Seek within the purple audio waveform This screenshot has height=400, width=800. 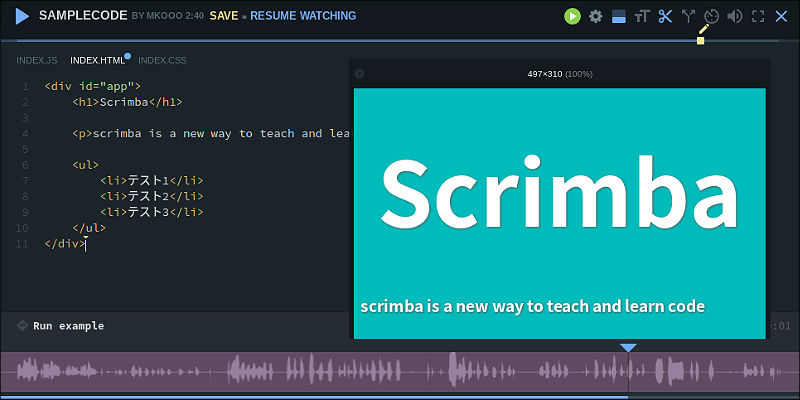pyautogui.click(x=400, y=371)
